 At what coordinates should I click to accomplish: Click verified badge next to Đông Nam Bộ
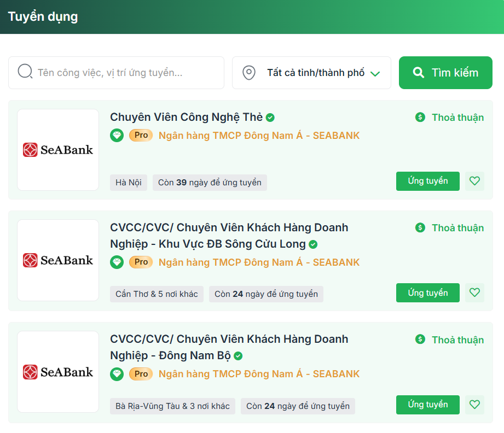point(238,356)
